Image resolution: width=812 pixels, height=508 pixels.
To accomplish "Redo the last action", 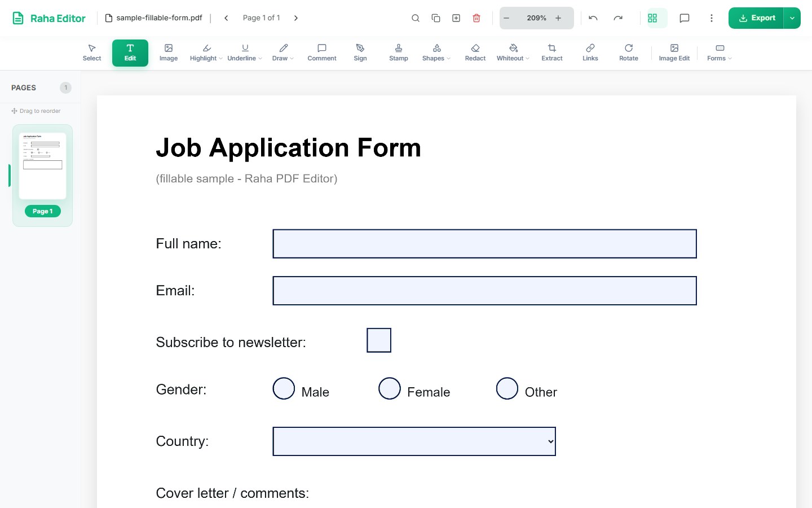I will tap(618, 18).
